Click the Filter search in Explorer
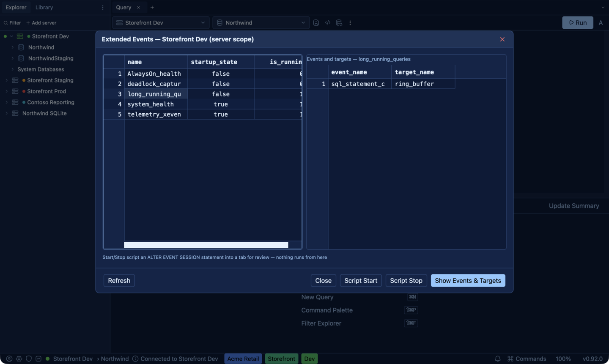Image resolution: width=609 pixels, height=364 pixels. [12, 23]
